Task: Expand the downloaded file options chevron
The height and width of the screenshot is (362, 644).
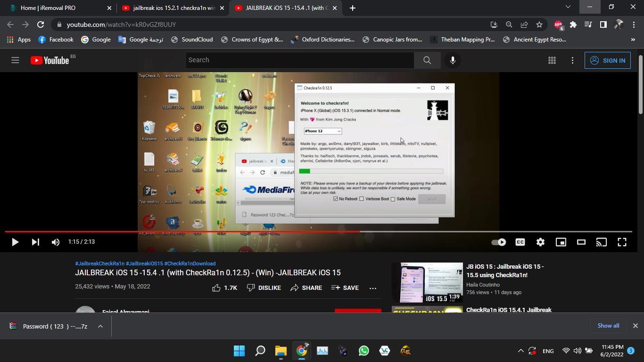Action: (x=100, y=326)
